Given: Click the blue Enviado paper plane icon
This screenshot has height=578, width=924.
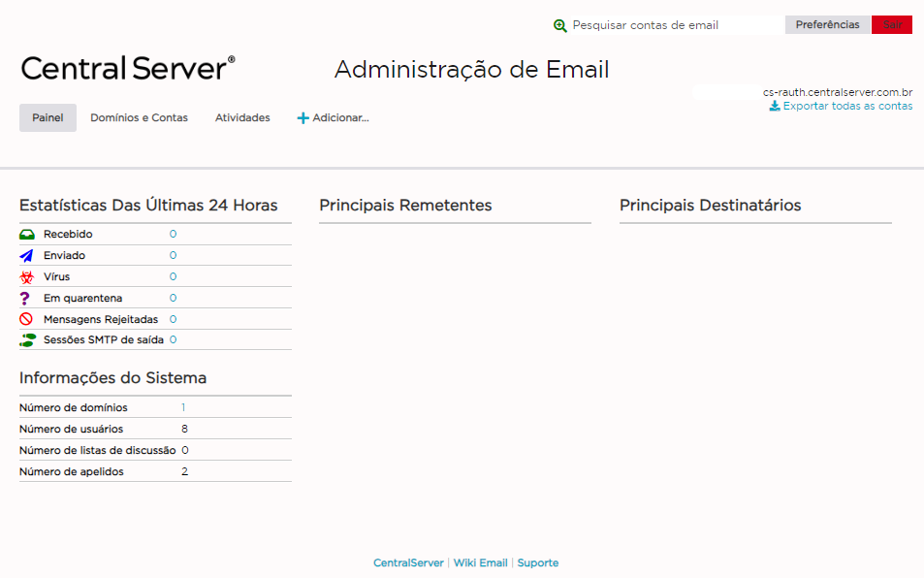Looking at the screenshot, I should (x=27, y=256).
